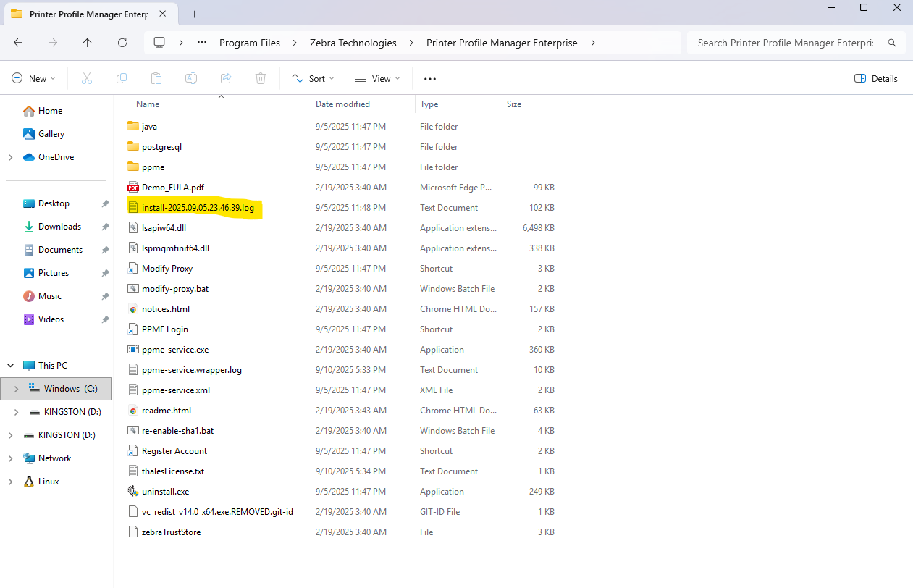The width and height of the screenshot is (913, 588).
Task: Click the forward navigation arrow
Action: [53, 43]
